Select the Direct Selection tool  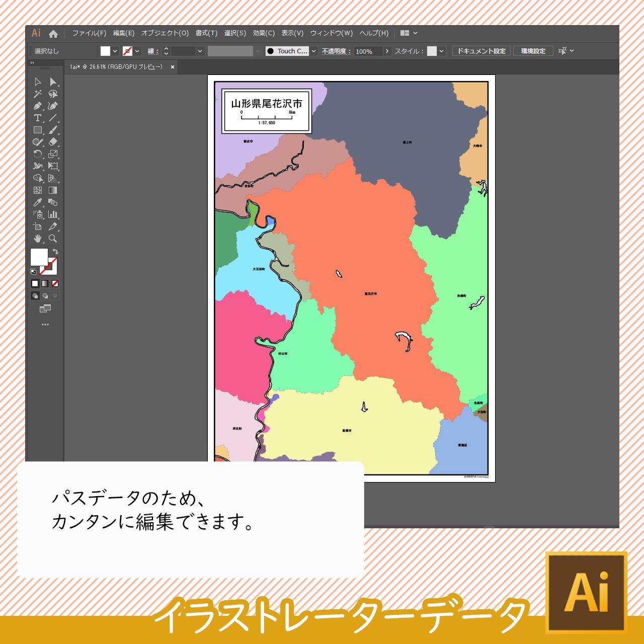click(x=53, y=82)
